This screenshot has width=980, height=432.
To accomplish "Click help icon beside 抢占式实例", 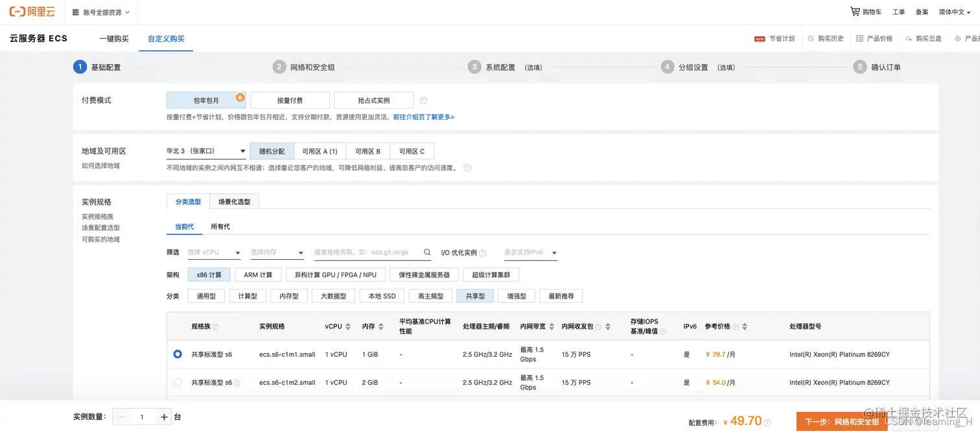I will click(x=423, y=100).
